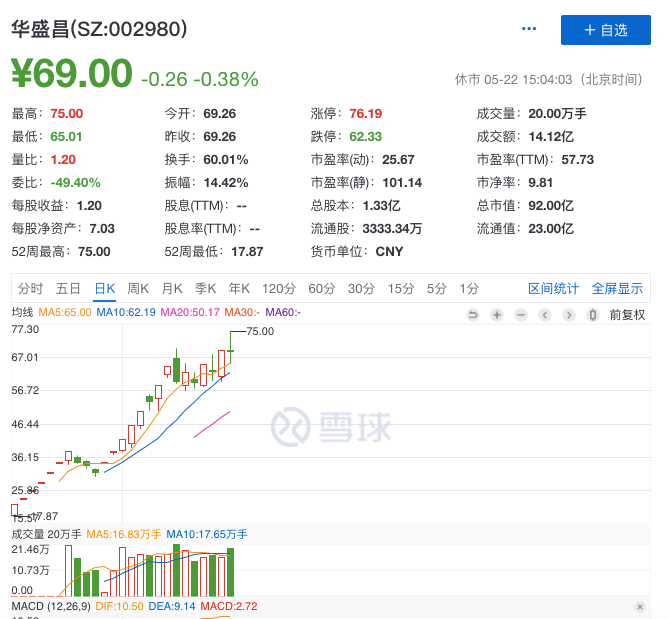Click the 市净率 value 9.81

pyautogui.click(x=541, y=183)
